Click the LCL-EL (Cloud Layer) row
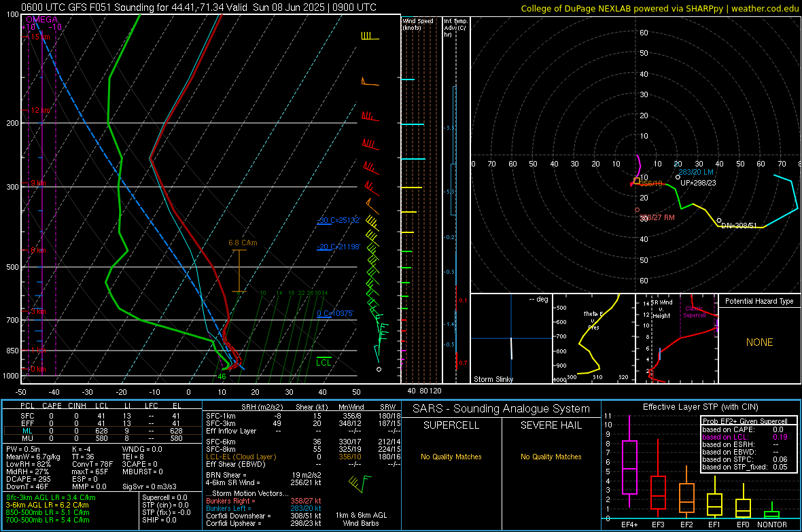 [303, 457]
